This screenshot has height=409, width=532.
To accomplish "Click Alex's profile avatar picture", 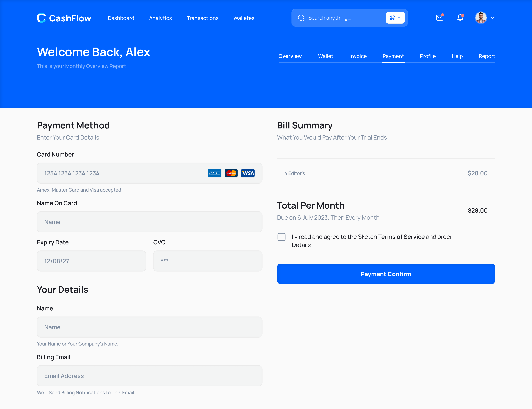I will click(x=481, y=17).
